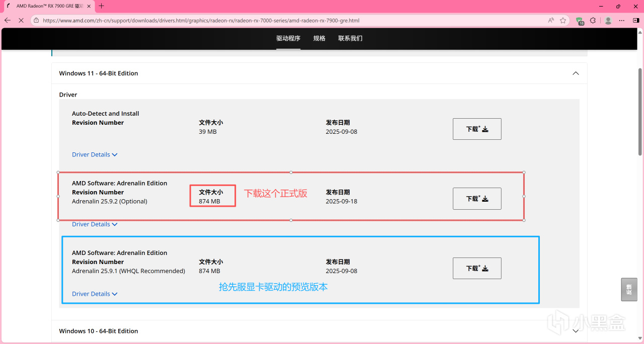Select the AMD Radeon RX 7900 GRE tab
This screenshot has height=344, width=644.
click(x=48, y=6)
